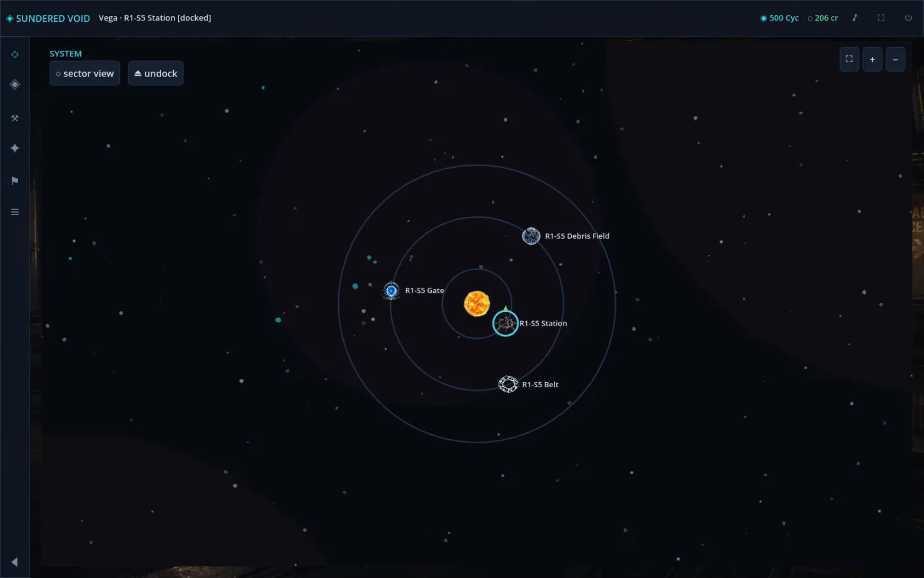
Task: Click the central orange sun
Action: pos(477,303)
